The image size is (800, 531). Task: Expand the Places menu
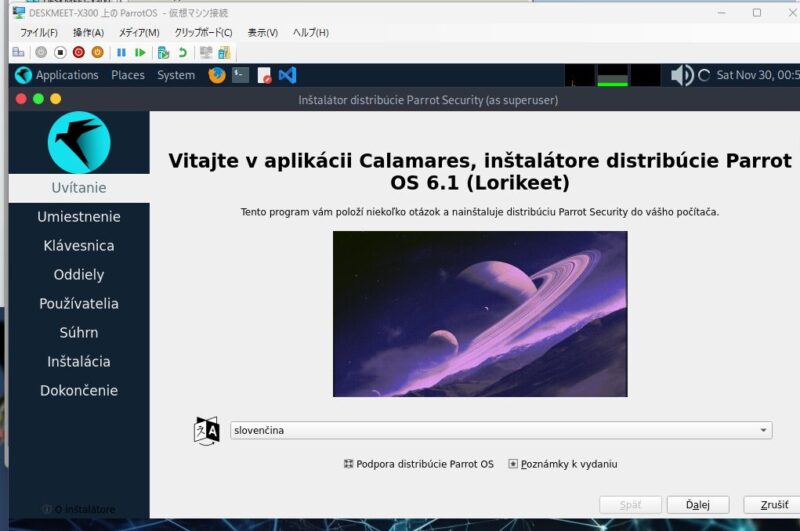(128, 75)
